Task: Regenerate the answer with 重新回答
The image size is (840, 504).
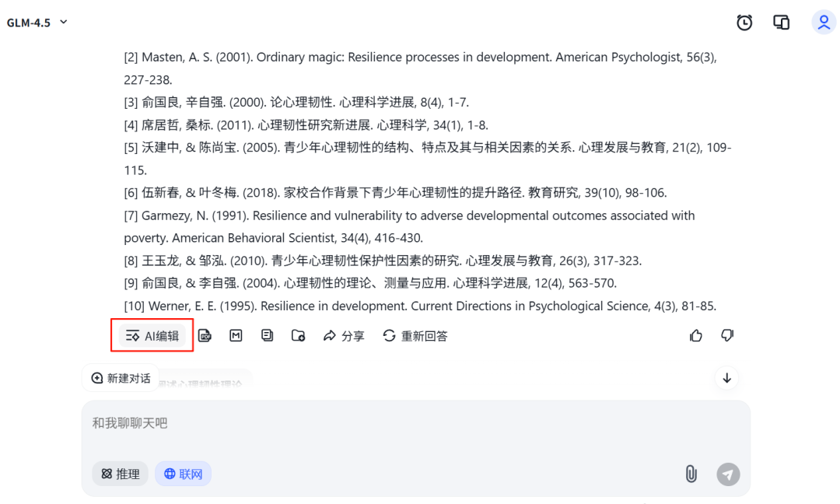Action: coord(415,336)
